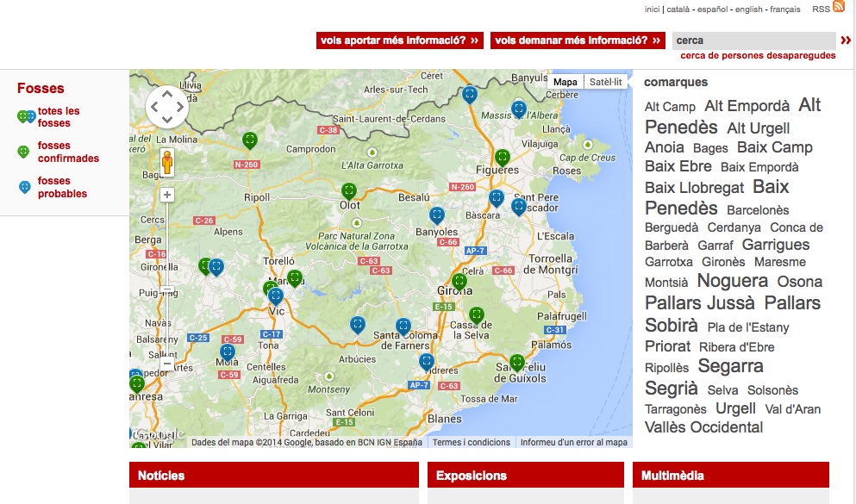Open the Gironès comarca

coord(723,262)
